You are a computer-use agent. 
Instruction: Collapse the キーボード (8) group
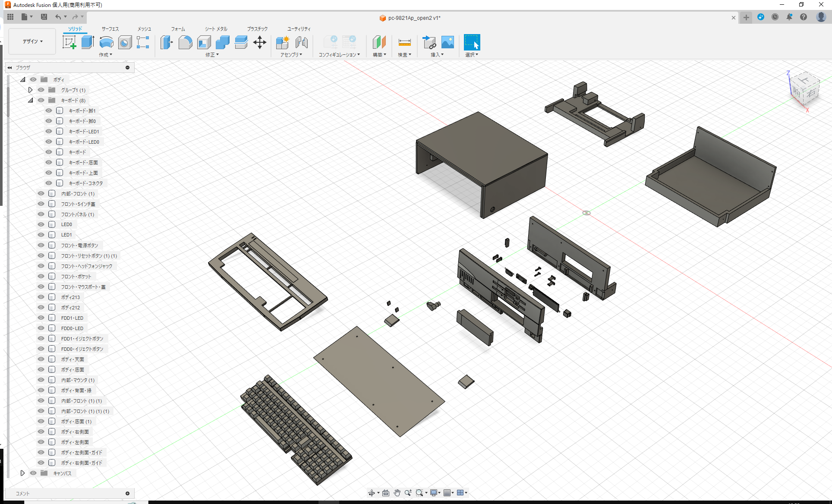(x=31, y=100)
